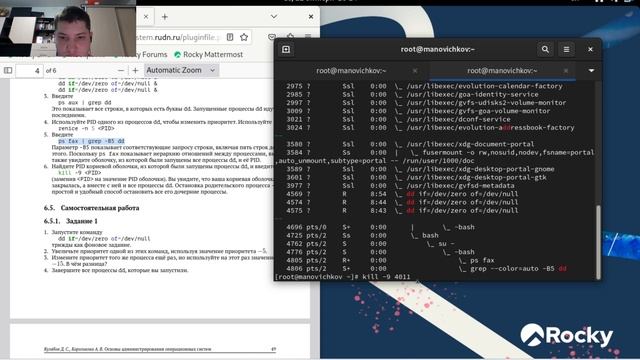Bookmark this page with the star icon
Screen dimensions: 640x360
coord(244,37)
